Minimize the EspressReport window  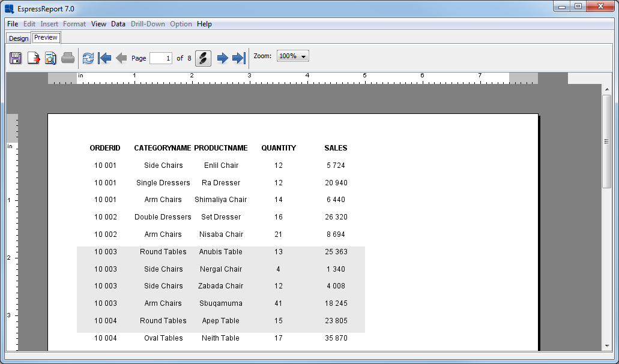point(562,7)
